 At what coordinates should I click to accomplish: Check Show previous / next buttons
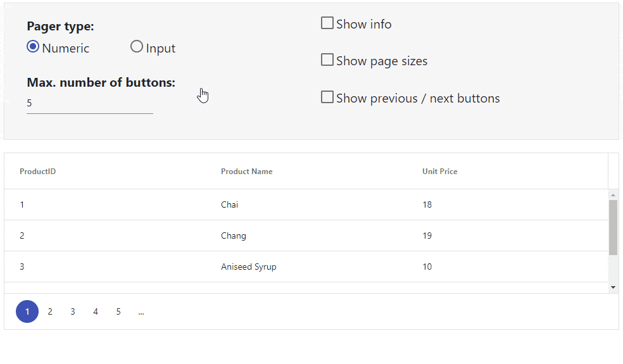(x=327, y=97)
